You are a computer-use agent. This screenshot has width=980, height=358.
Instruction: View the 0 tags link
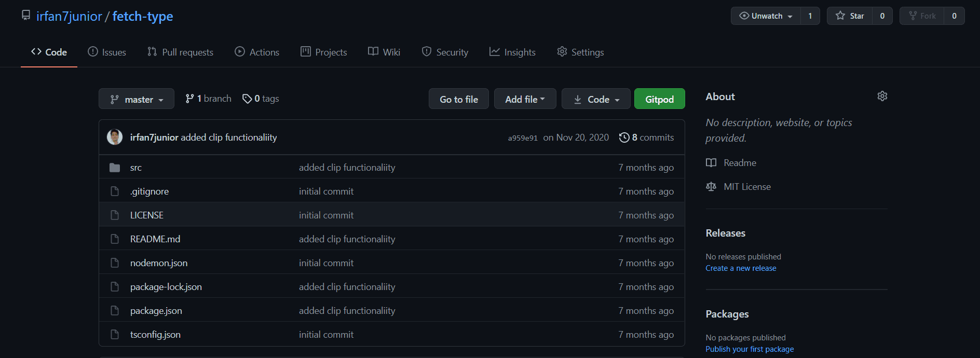click(261, 99)
